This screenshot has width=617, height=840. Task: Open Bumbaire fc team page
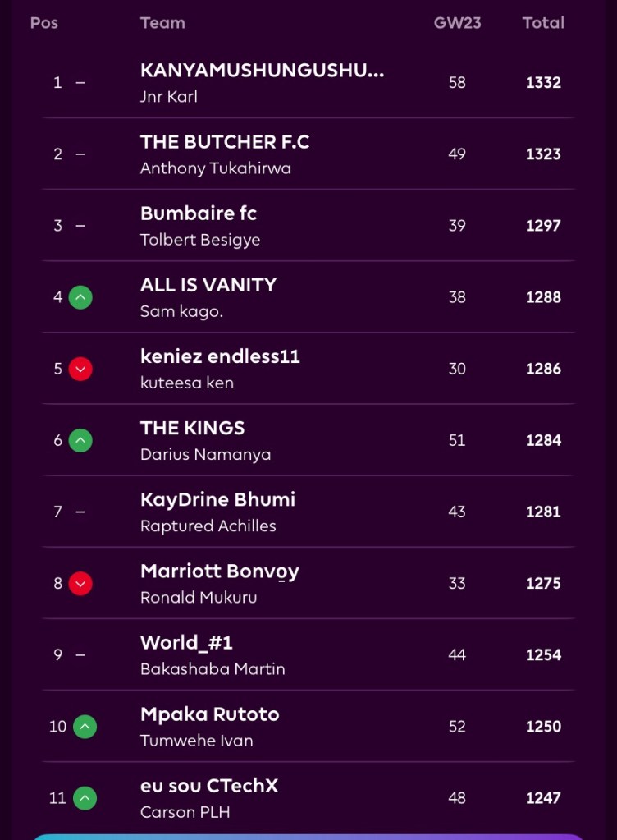click(199, 213)
